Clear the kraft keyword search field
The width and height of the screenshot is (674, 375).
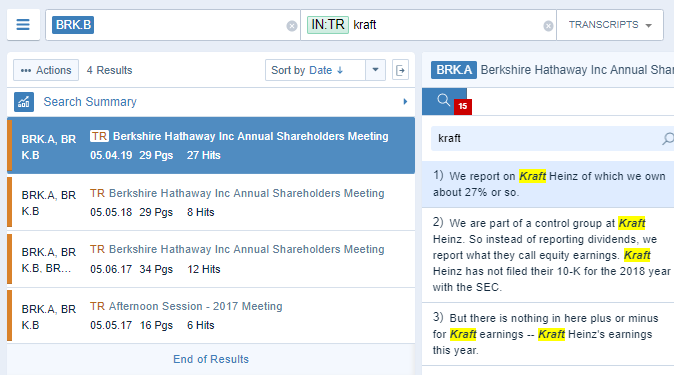point(548,26)
